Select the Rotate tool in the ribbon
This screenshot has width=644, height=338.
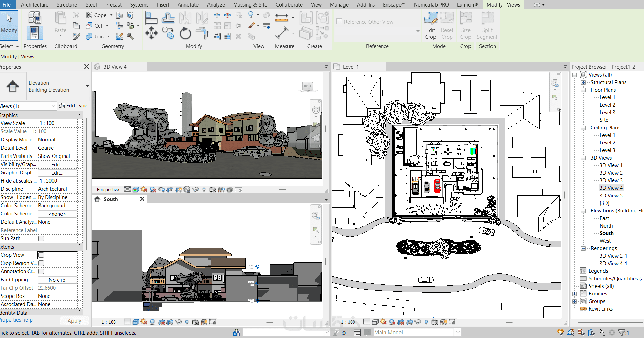tap(185, 34)
